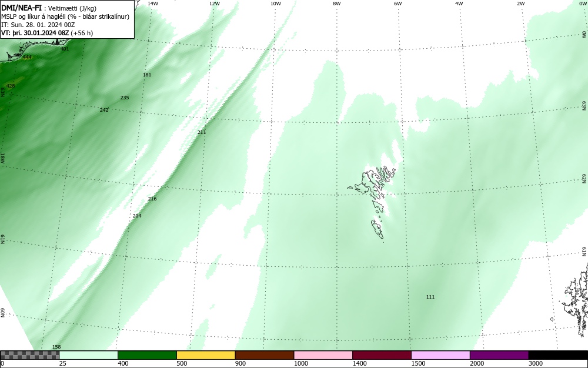
Task: Select the black legend swatch above 3000
Action: click(558, 355)
